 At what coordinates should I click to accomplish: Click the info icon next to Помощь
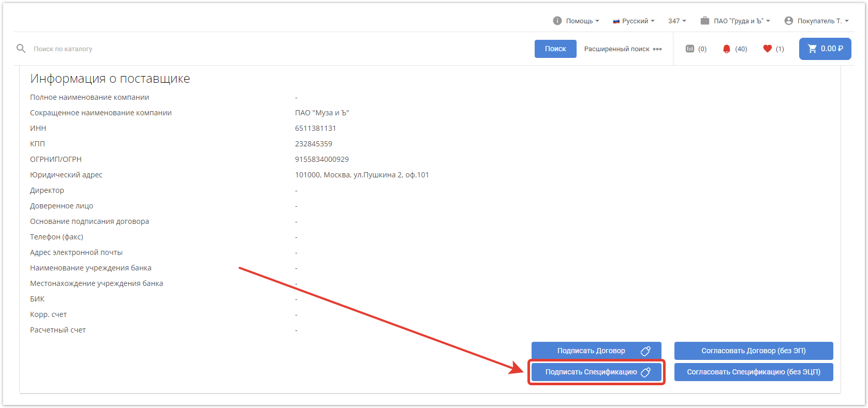click(557, 21)
